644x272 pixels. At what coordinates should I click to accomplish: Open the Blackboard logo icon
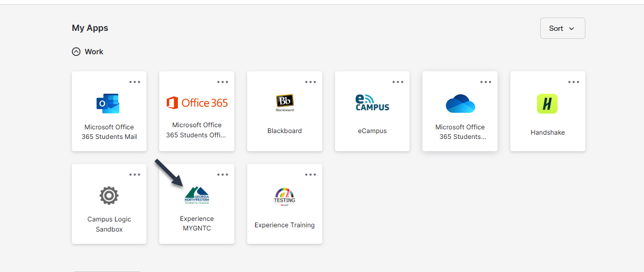pos(284,103)
